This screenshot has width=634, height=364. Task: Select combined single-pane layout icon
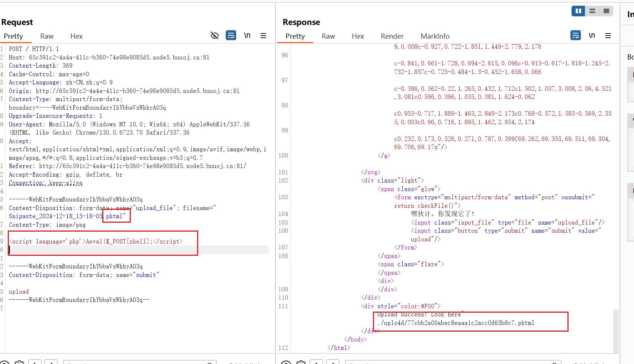tap(606, 11)
